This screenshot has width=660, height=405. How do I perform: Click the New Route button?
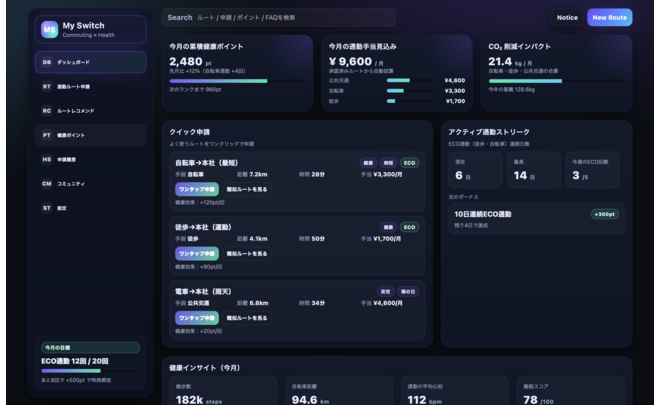click(x=609, y=18)
